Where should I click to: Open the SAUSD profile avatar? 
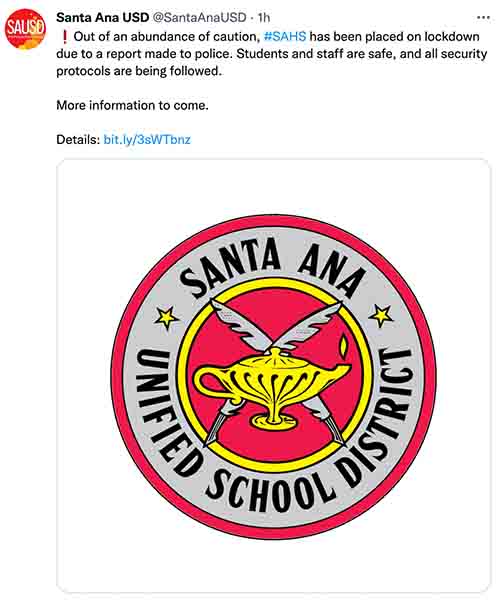coord(25,29)
